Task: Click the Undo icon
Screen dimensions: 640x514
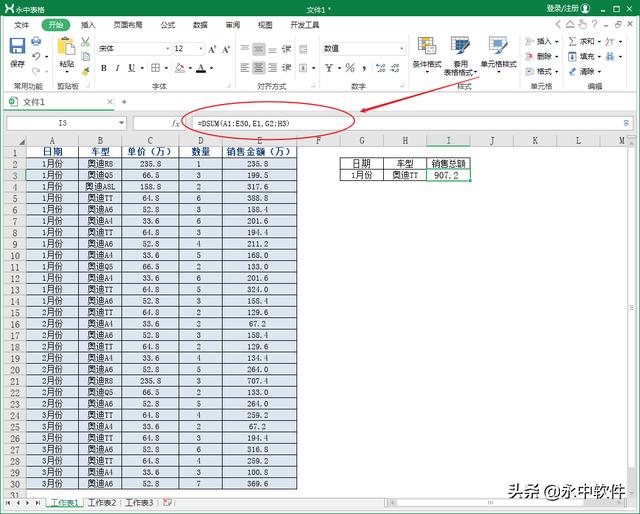Action: coord(36,56)
